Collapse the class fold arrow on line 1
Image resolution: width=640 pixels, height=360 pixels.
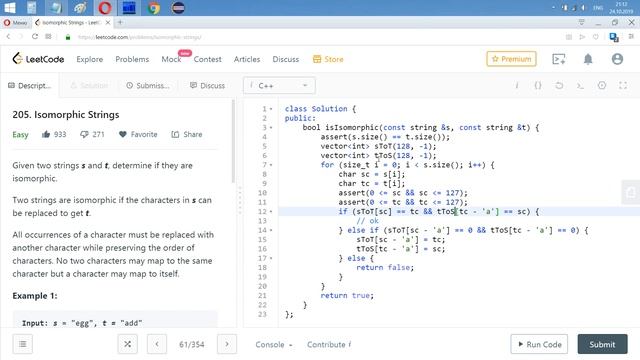pyautogui.click(x=271, y=109)
